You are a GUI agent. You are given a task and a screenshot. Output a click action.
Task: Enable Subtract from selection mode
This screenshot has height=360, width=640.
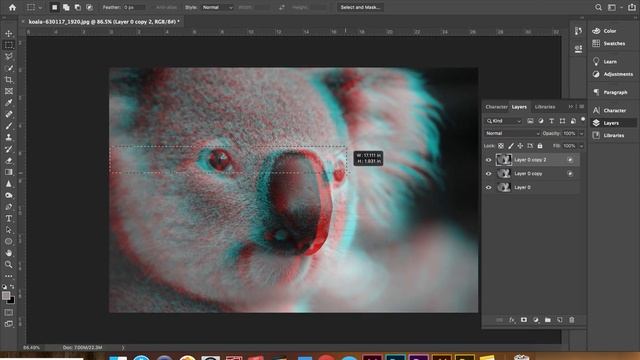(x=78, y=7)
